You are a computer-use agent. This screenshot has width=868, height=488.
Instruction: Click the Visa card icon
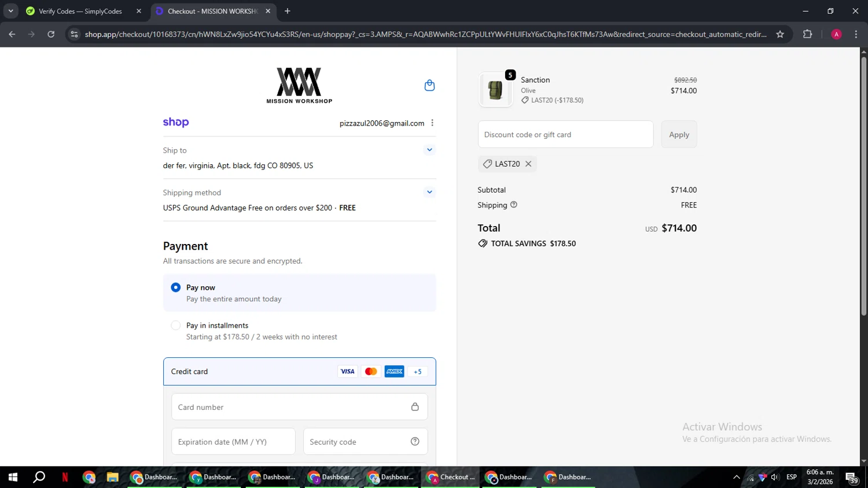pyautogui.click(x=347, y=372)
